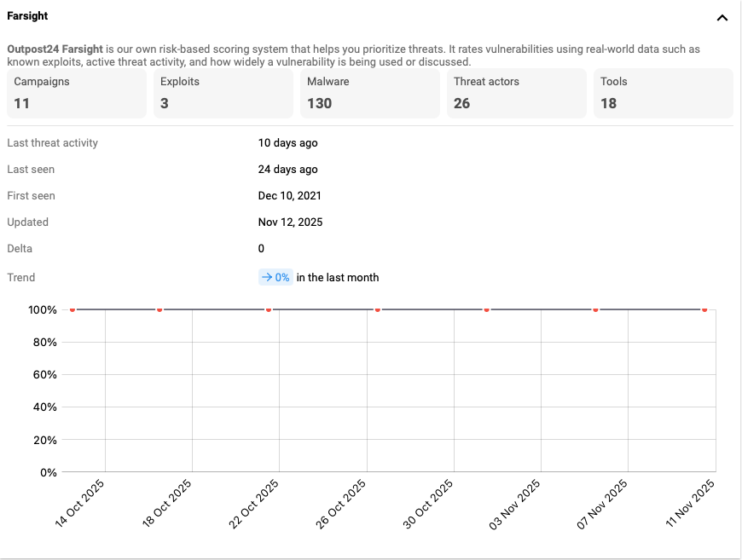The image size is (742, 560).
Task: Click data point between 30 Oct and 03 Nov
Action: (486, 309)
